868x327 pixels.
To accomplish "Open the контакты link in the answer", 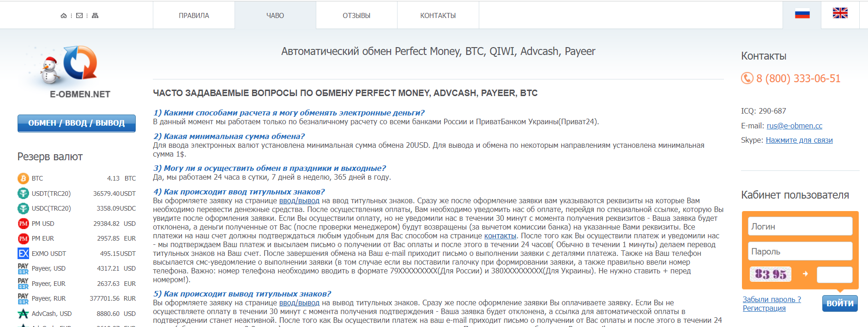I will (x=500, y=236).
